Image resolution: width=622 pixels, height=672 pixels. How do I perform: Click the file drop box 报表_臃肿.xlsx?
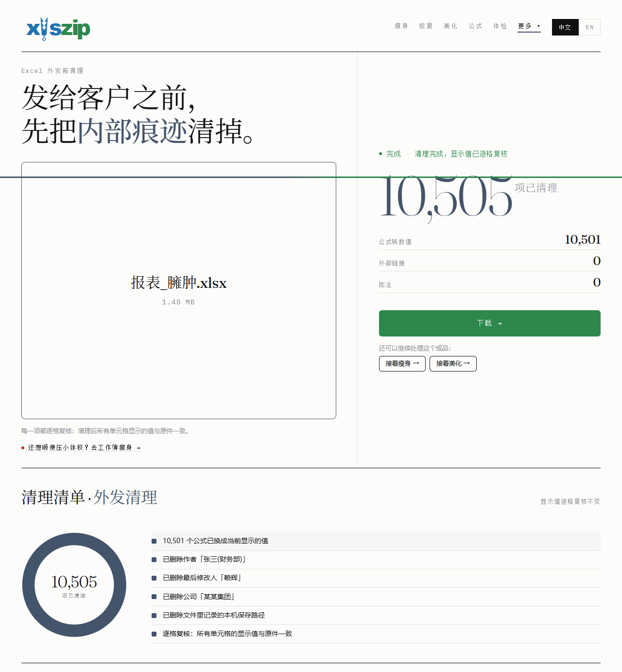tap(179, 290)
